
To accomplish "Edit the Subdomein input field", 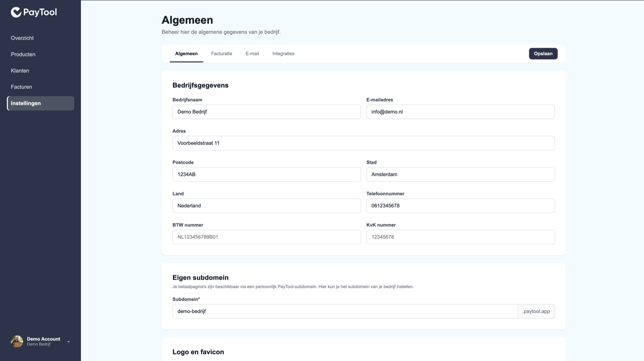I will pos(345,311).
